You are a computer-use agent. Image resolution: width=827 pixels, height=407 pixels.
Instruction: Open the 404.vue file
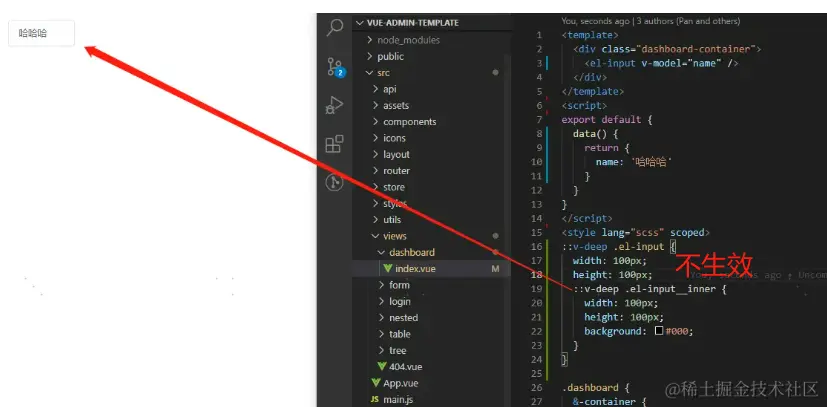point(406,366)
